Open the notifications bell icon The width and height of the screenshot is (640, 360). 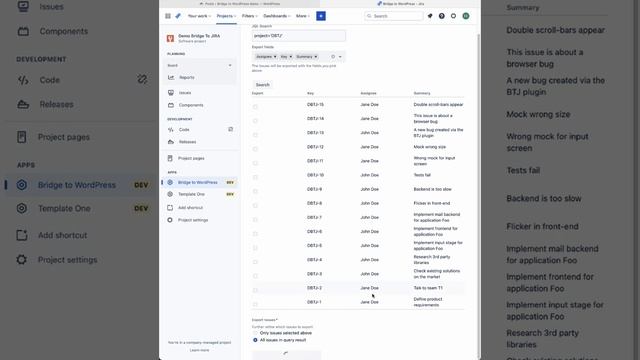[x=430, y=16]
